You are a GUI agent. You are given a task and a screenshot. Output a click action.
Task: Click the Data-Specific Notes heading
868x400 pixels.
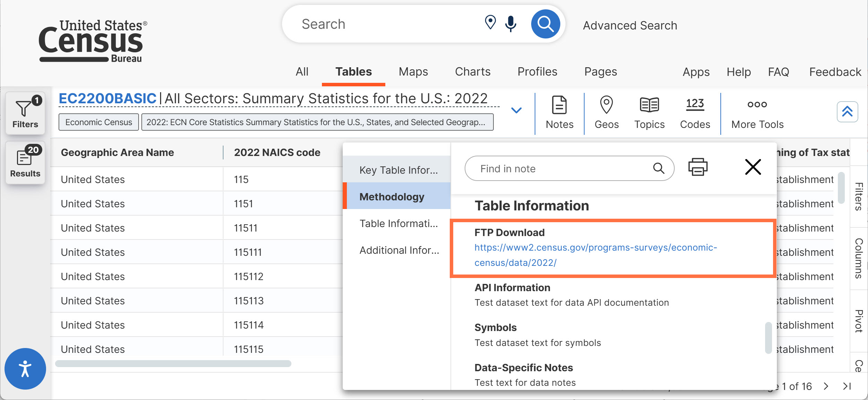pos(523,367)
